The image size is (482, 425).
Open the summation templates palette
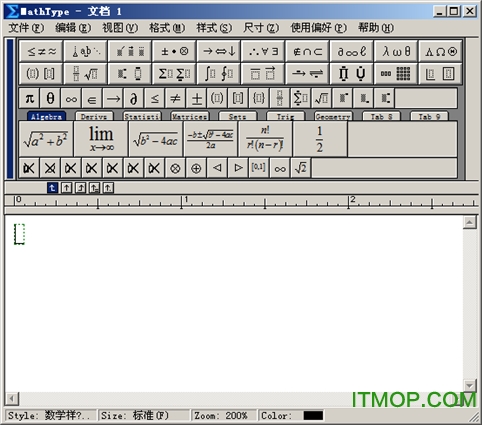click(x=174, y=73)
